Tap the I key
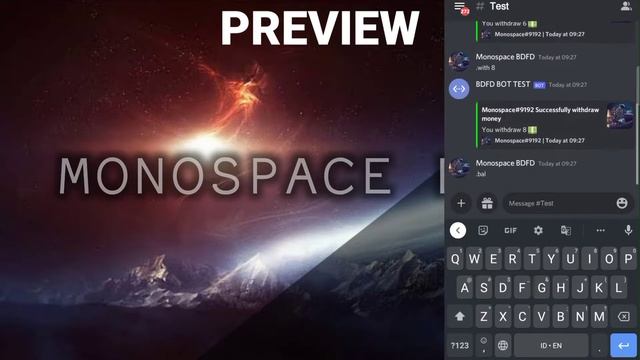The width and height of the screenshot is (640, 360). (x=589, y=258)
